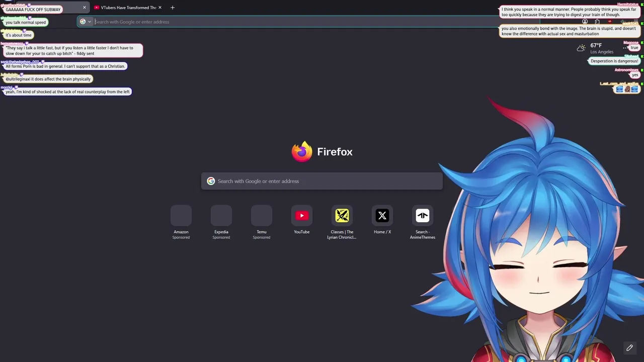Screen dimensions: 644x362
Task: Open the Firefox account icon in toolbar
Action: (x=585, y=22)
